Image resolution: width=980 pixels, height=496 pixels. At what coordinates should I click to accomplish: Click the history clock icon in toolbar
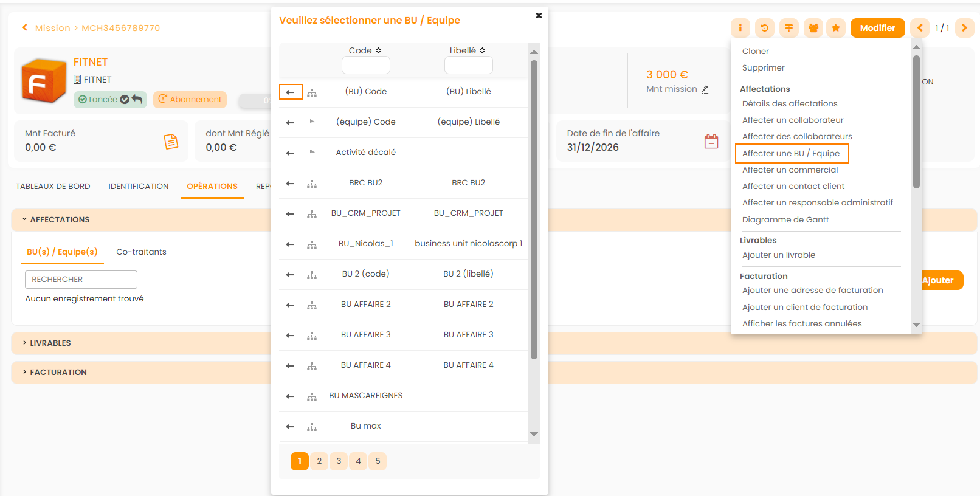[764, 28]
